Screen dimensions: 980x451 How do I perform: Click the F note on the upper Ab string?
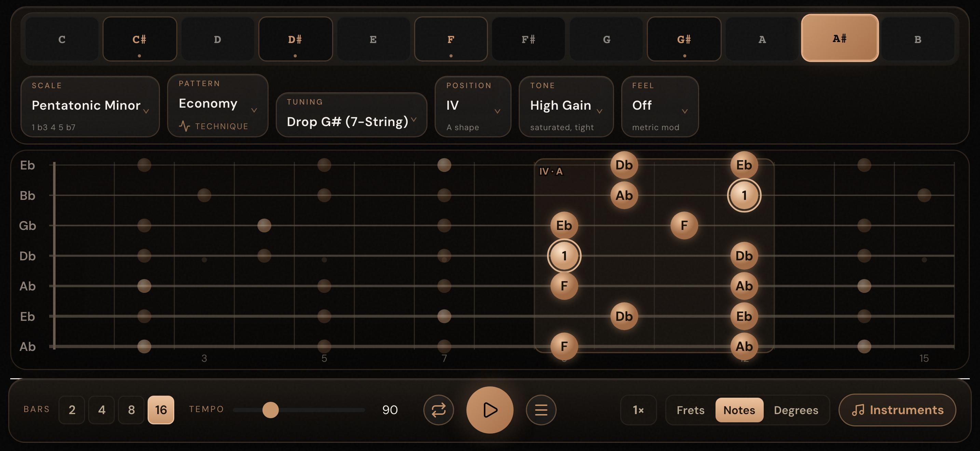click(x=564, y=286)
